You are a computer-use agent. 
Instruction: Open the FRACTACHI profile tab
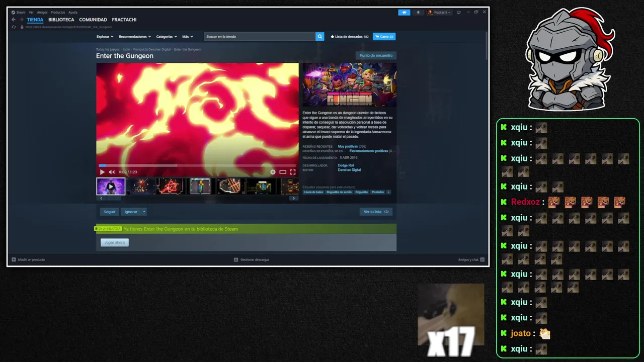pyautogui.click(x=124, y=20)
